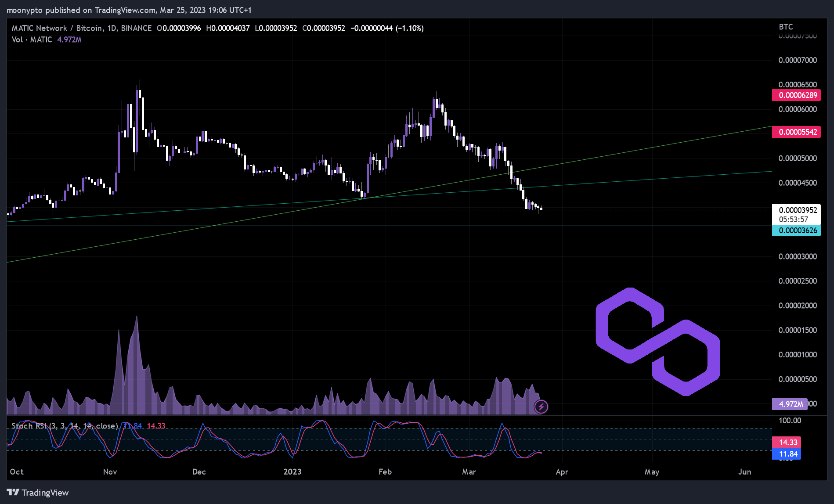Click the Feb label on time axis

[x=385, y=472]
